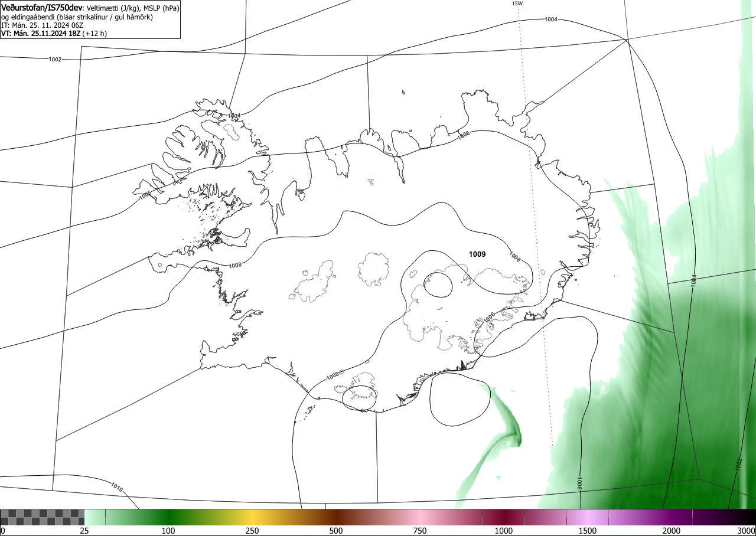
Task: Click the "1008" isobar label beside "1009"
Action: [515, 257]
